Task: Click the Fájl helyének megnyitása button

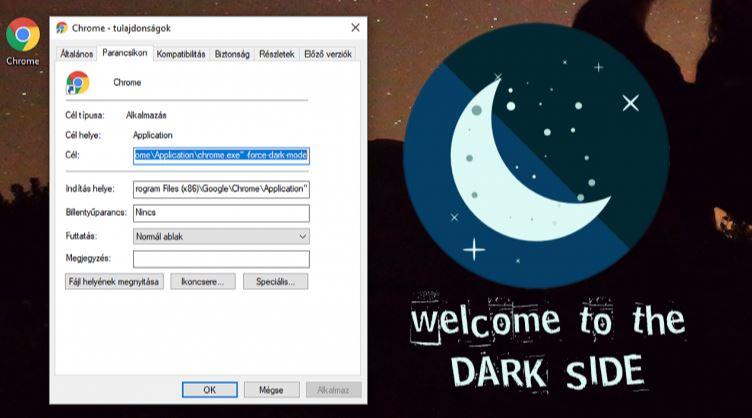Action: (114, 281)
